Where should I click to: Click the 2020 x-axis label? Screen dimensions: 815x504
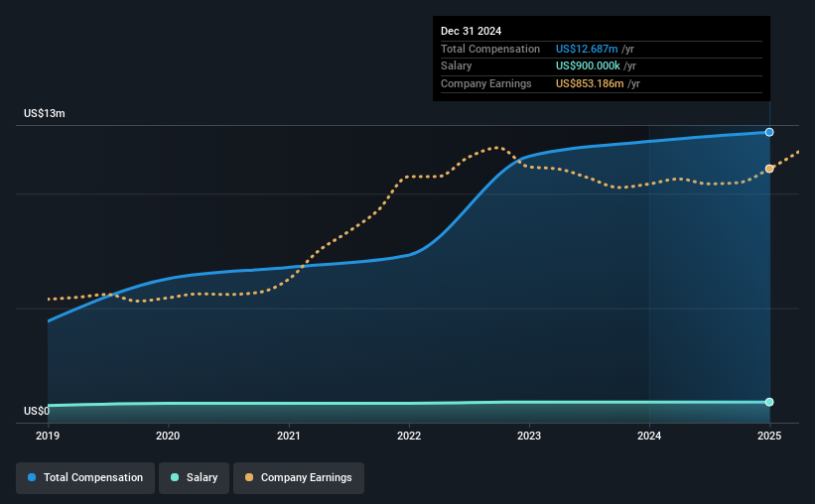coord(168,436)
